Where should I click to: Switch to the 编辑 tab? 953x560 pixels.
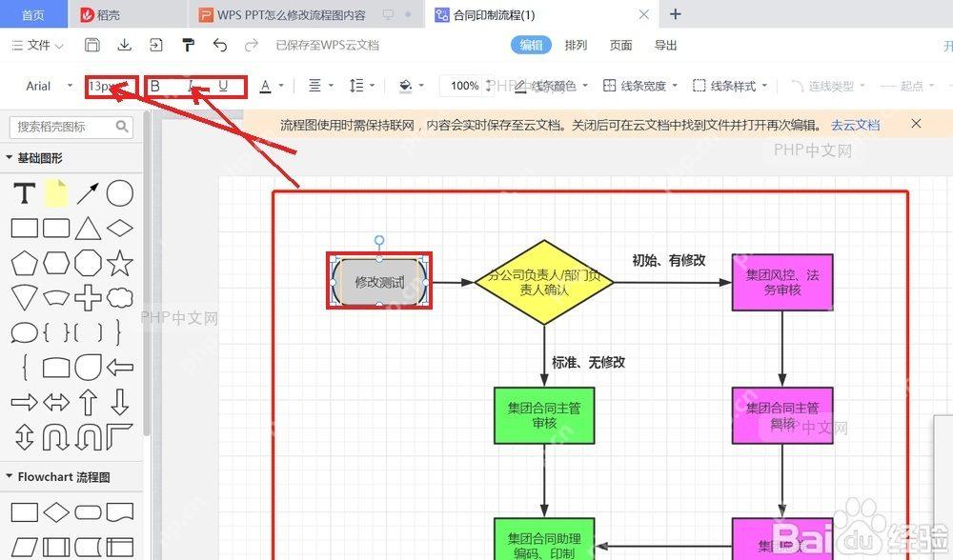pyautogui.click(x=531, y=45)
